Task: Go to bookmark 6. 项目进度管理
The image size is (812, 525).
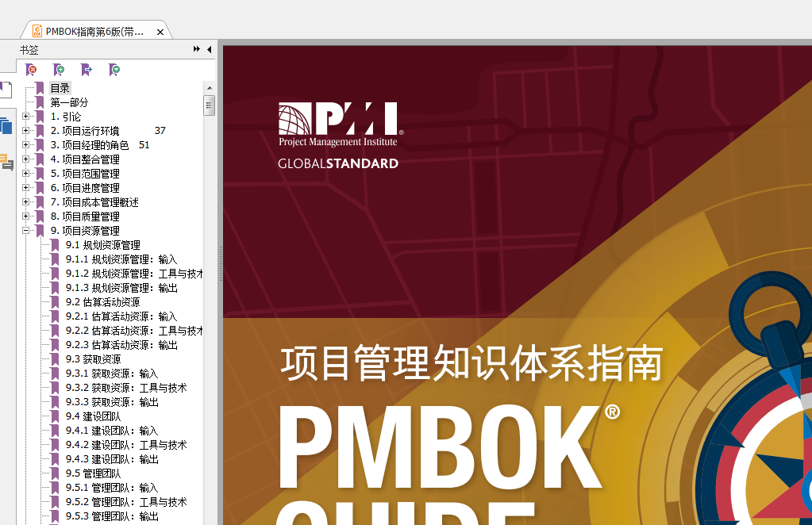Action: (x=85, y=188)
